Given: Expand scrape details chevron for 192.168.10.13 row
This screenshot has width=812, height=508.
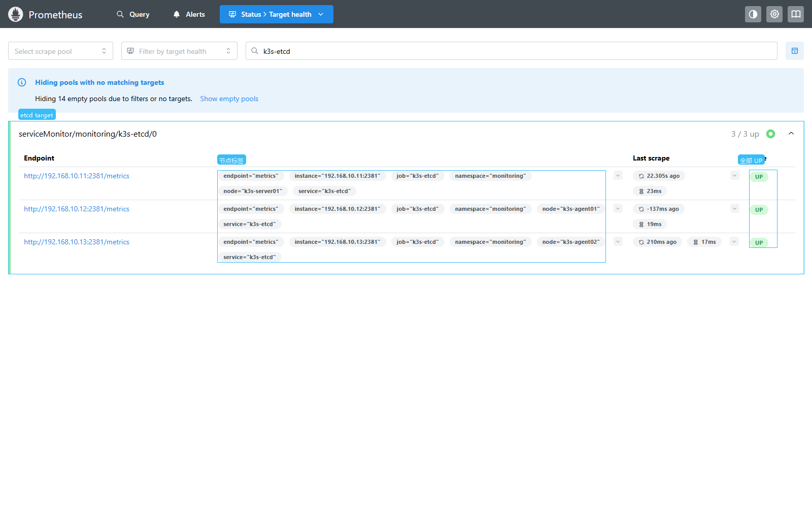Looking at the screenshot, I should [734, 242].
